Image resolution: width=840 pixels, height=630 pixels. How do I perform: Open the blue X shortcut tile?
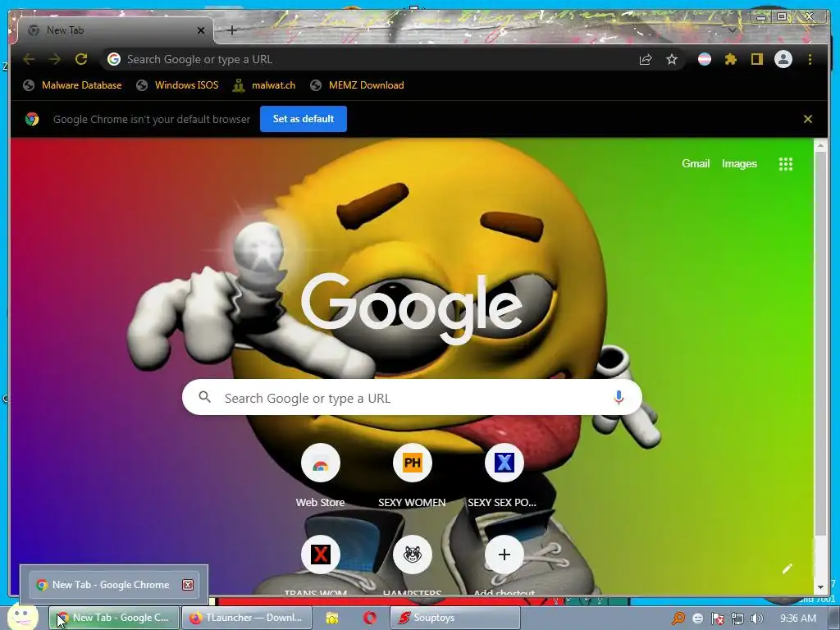(504, 463)
